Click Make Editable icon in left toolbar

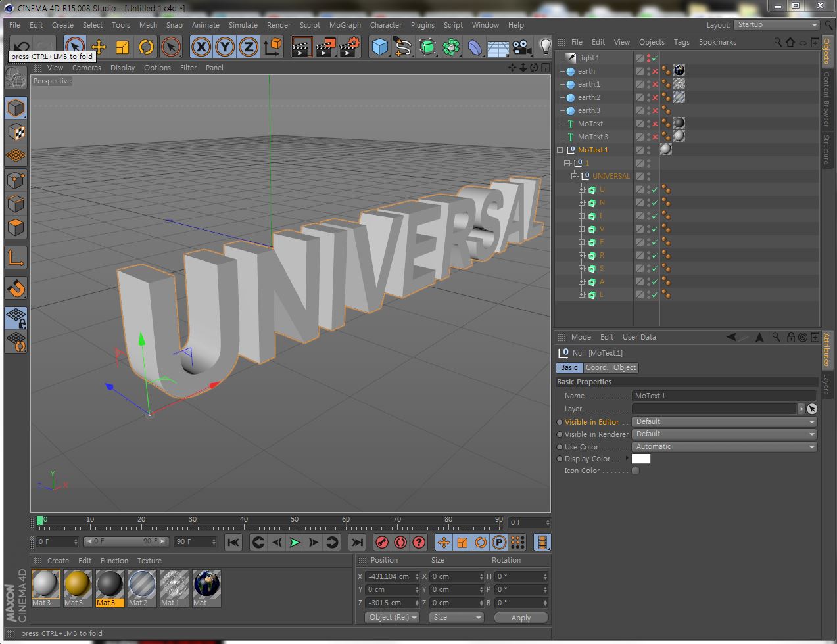click(x=16, y=78)
